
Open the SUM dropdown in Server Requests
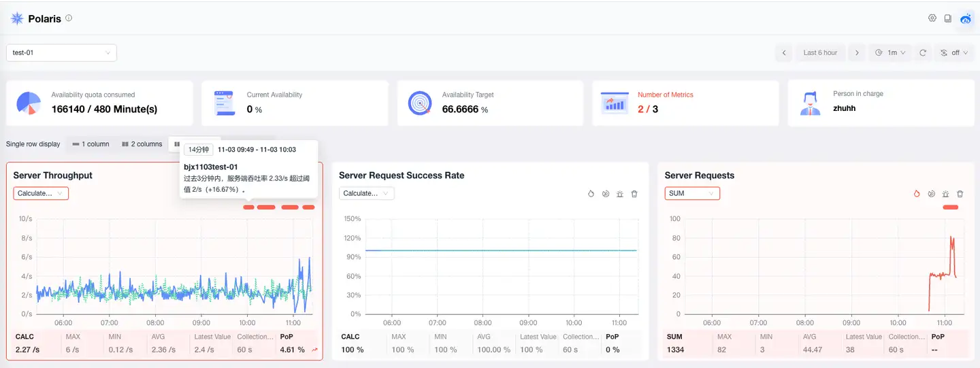coord(691,194)
